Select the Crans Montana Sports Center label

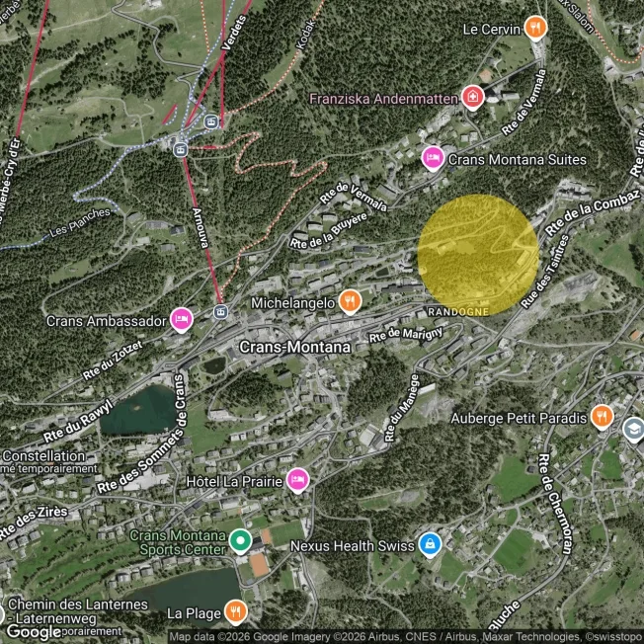[x=178, y=542]
